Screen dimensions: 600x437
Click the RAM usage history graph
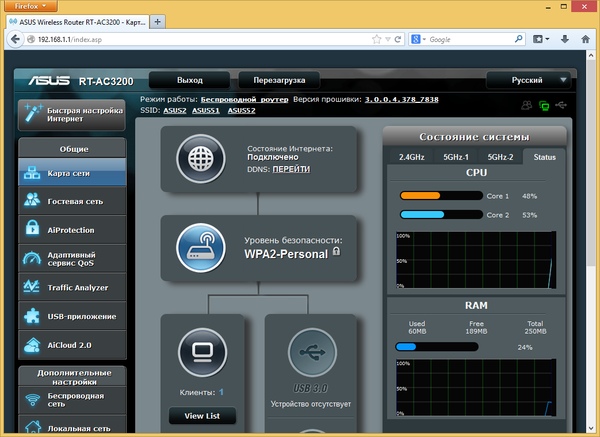point(476,387)
